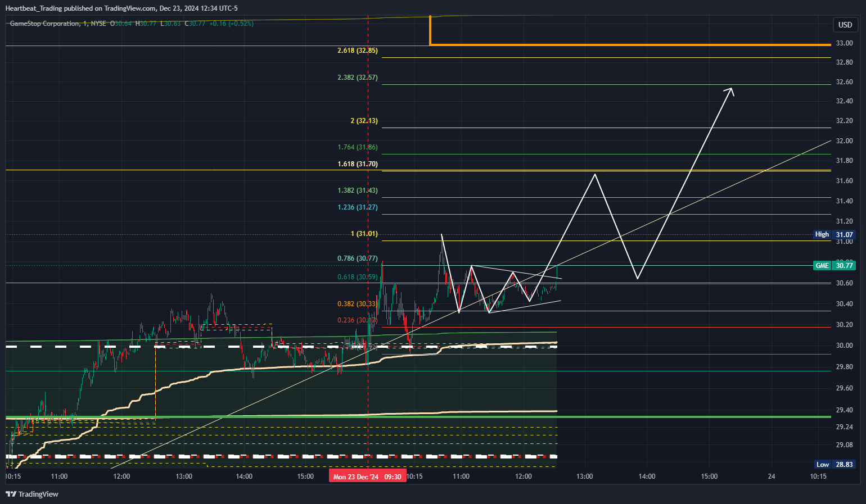
Task: Click 30.00 on the price axis
Action: click(x=844, y=346)
